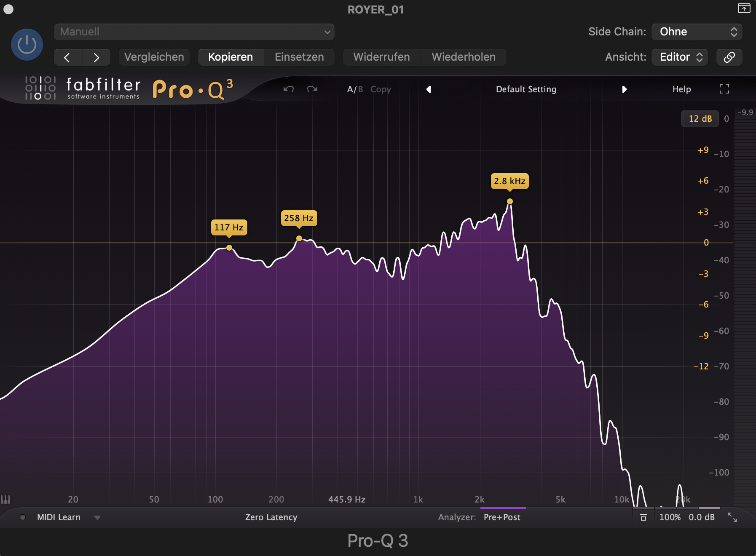Image resolution: width=756 pixels, height=556 pixels.
Task: Select the 258 Hz EQ band node
Action: coord(299,238)
